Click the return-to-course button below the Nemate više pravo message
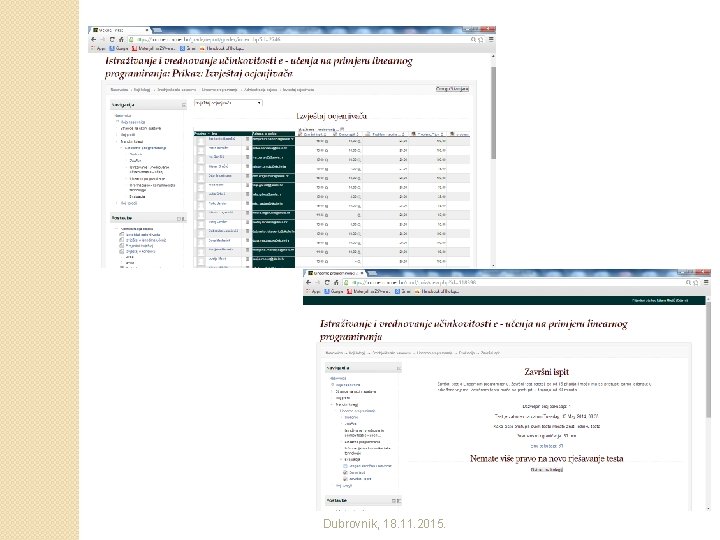Image resolution: width=720 pixels, height=540 pixels. [546, 470]
